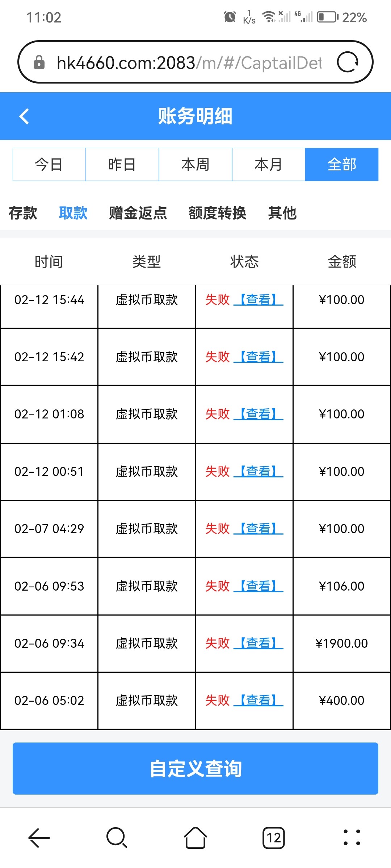
Task: Open the tab switcher showing 12 tabs
Action: 274,838
